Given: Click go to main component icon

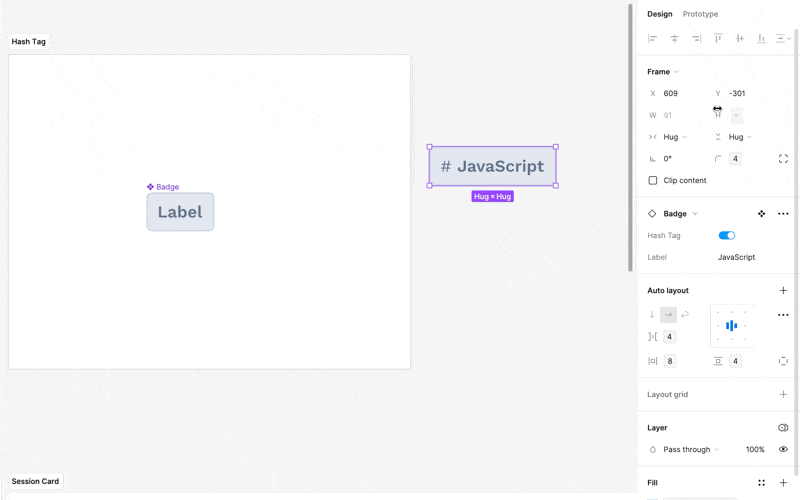Looking at the screenshot, I should click(761, 214).
